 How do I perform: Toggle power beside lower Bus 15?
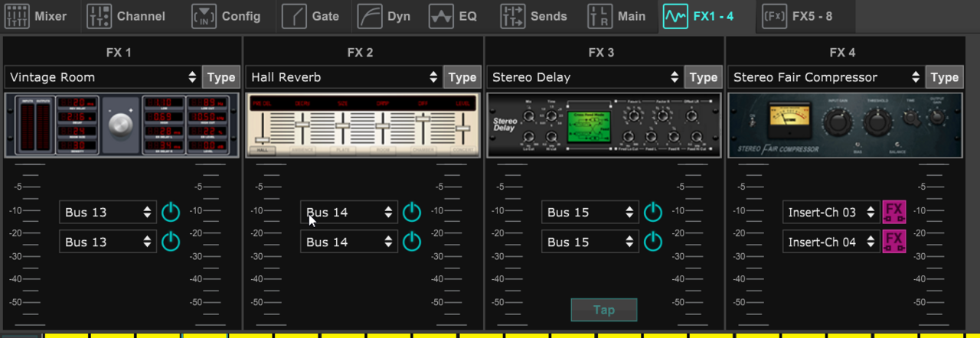click(653, 242)
